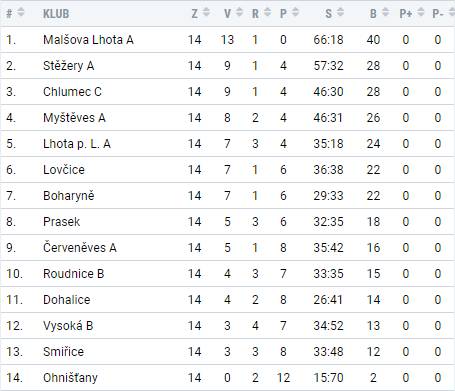The width and height of the screenshot is (455, 391).
Task: Sort by B points column arrows
Action: [385, 12]
